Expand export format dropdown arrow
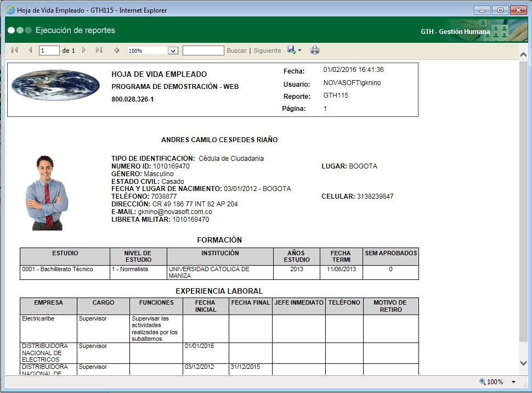 (299, 50)
